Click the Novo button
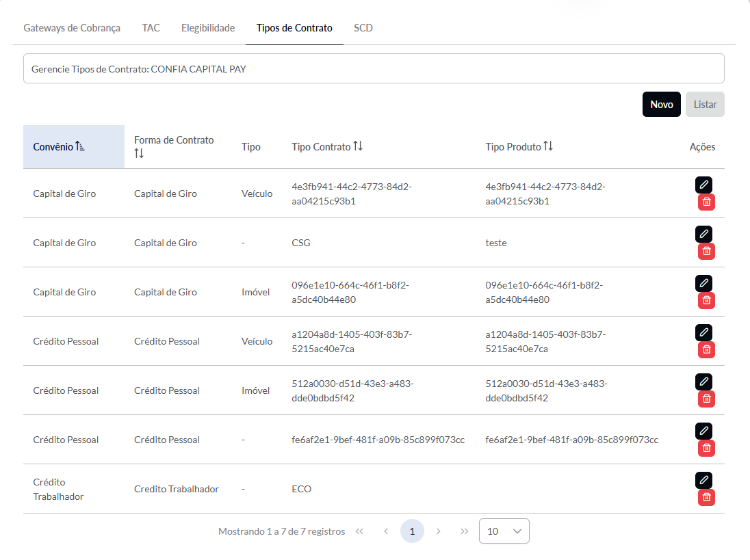This screenshot has height=560, width=750. click(662, 104)
